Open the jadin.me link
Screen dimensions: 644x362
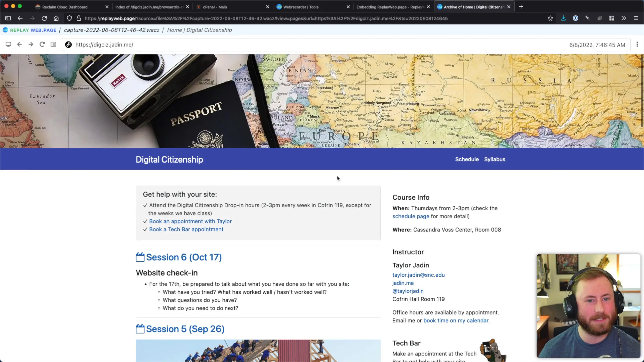[403, 283]
